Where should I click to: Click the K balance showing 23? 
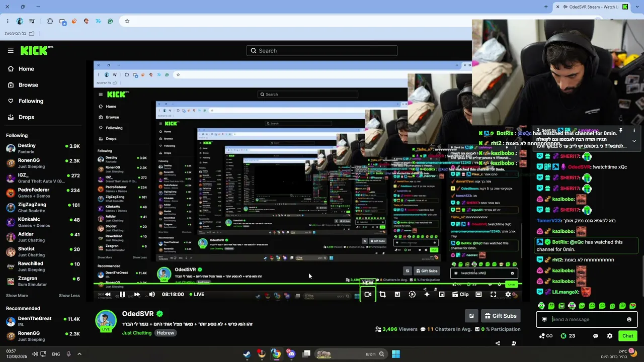click(x=568, y=336)
